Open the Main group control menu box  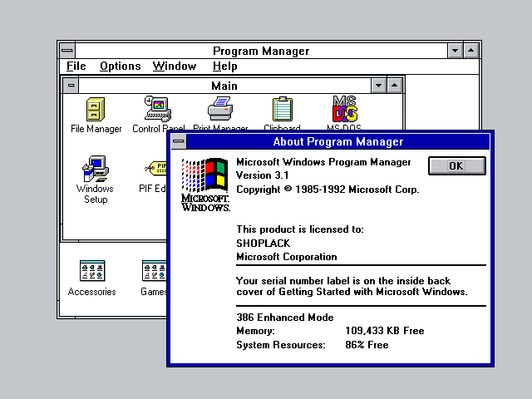(x=71, y=85)
